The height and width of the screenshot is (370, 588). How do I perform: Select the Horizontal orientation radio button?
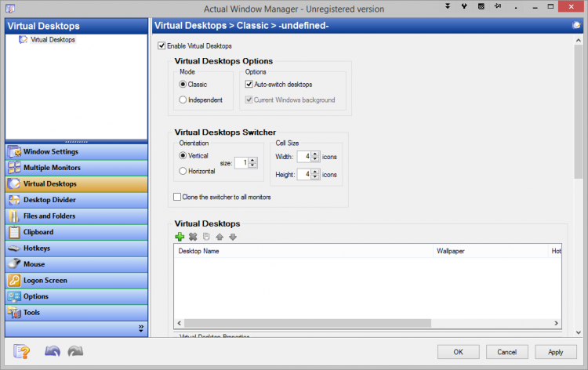coord(183,171)
